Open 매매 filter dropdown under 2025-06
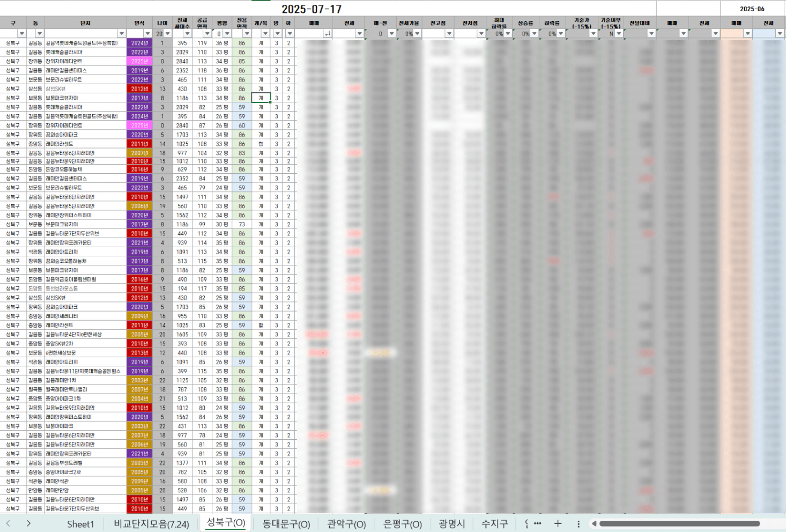 747,33
